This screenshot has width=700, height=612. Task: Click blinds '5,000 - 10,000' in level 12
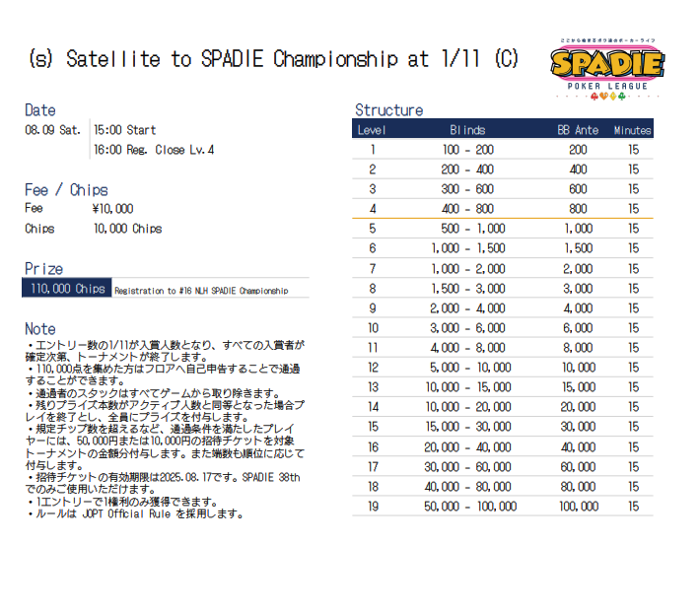[470, 368]
